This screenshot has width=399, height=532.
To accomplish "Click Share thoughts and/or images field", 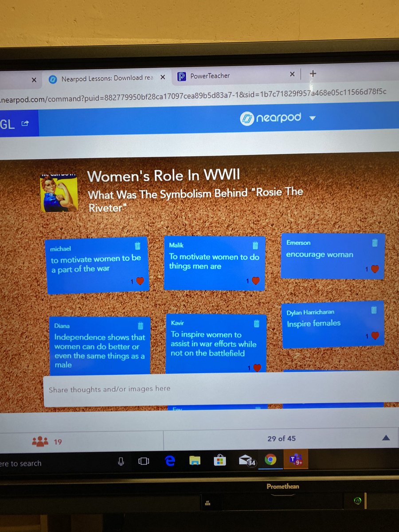I will pyautogui.click(x=221, y=390).
